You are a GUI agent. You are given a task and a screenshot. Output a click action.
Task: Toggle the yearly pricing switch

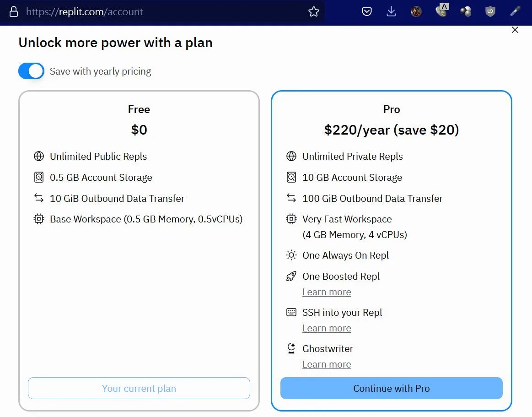tap(31, 71)
